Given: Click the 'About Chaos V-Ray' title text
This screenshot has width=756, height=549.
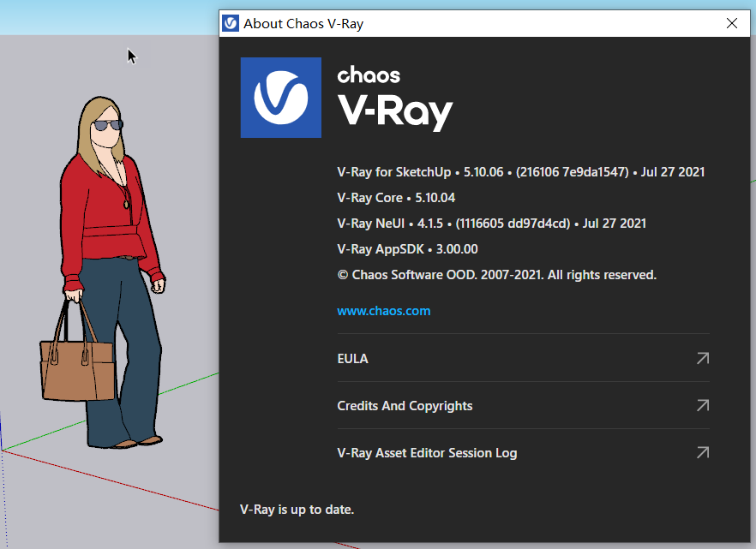Looking at the screenshot, I should pyautogui.click(x=303, y=24).
